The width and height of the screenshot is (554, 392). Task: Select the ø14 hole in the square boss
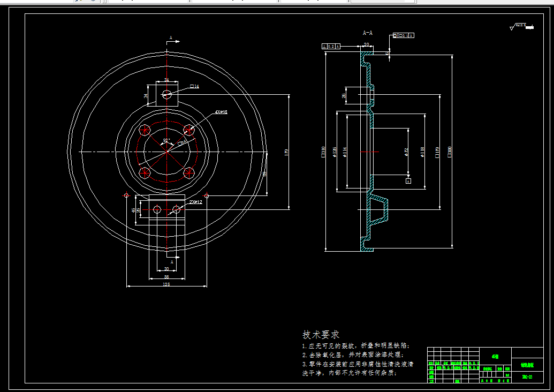click(x=167, y=94)
